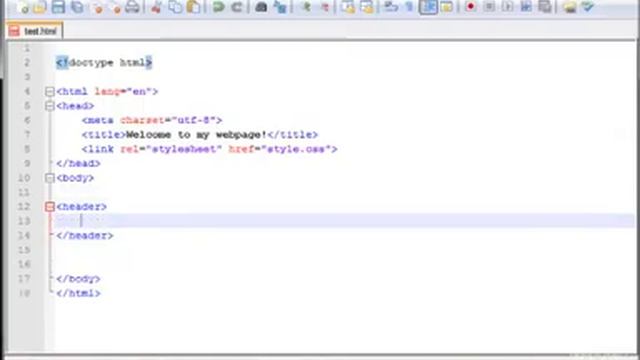Click the macro Playback icon
This screenshot has height=360, width=640.
507,7
